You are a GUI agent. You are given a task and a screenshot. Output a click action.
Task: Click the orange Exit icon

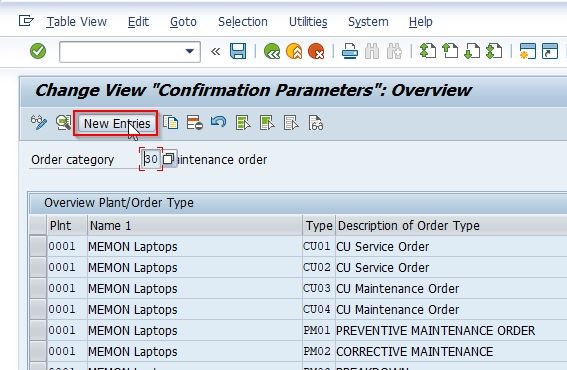tap(294, 51)
